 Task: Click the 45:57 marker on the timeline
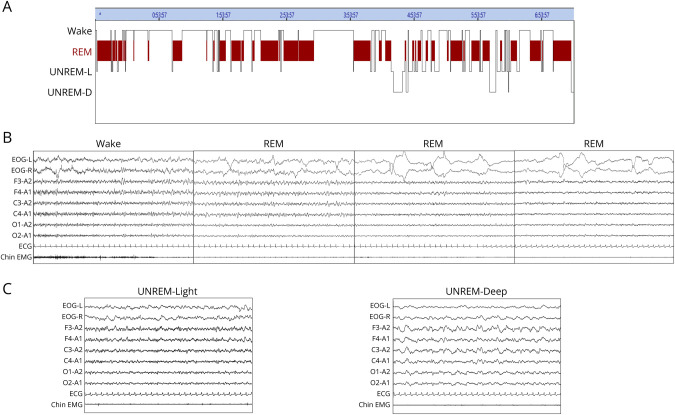point(415,15)
